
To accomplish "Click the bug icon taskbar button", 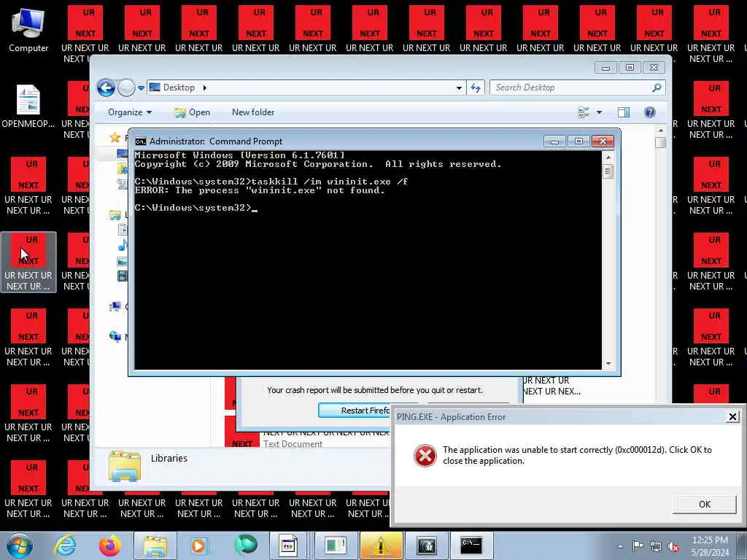I will coord(426,545).
